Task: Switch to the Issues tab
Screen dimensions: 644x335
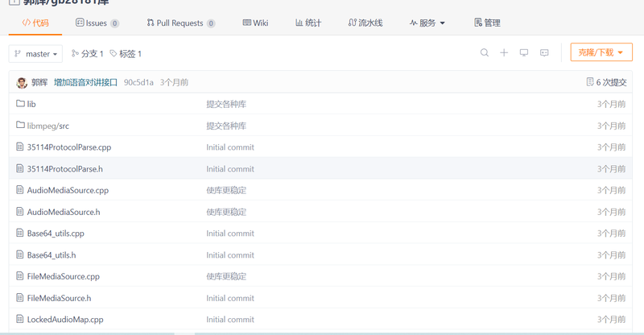Action: coord(97,23)
